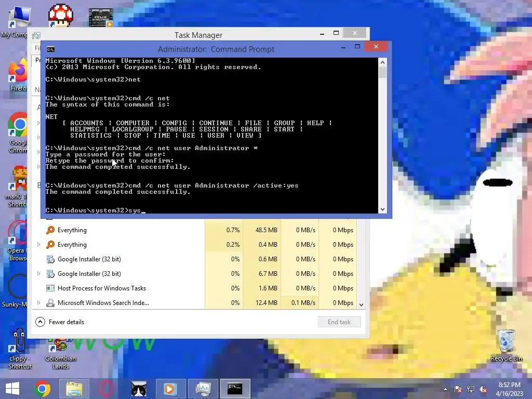The image size is (532, 399).
Task: Expand the Microsoft Windows Search Indexer row
Action: 38,303
